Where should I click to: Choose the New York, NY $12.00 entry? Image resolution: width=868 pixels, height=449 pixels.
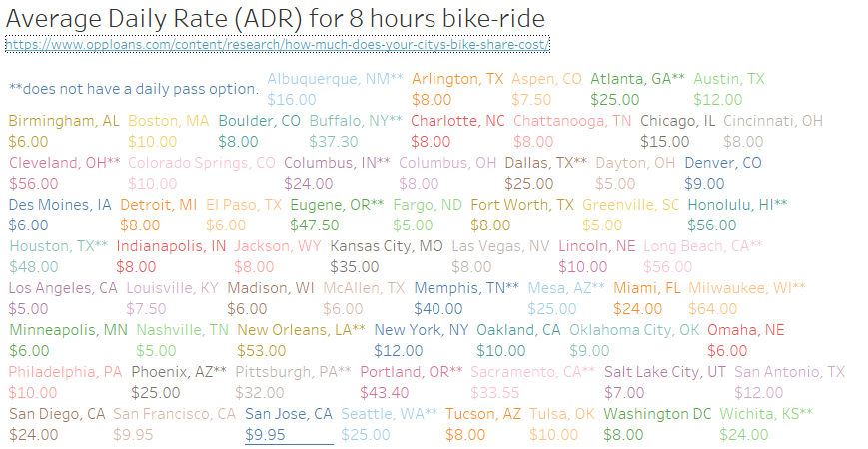click(x=422, y=340)
